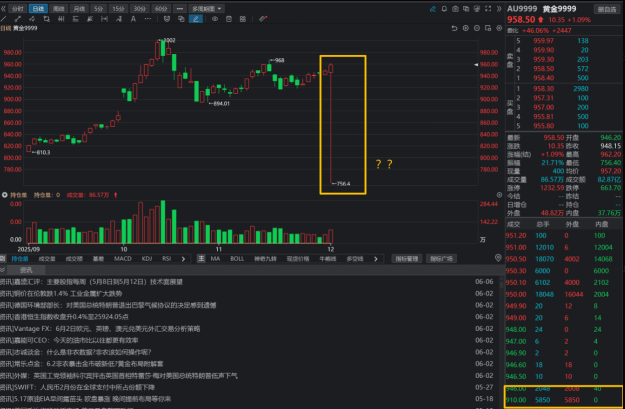Delete drawings with the trash icon

(x=229, y=19)
